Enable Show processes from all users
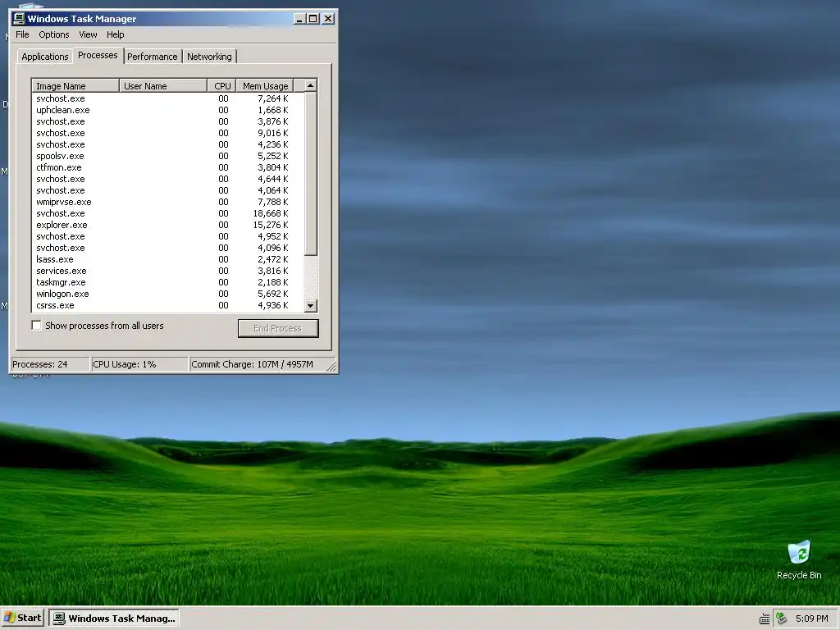This screenshot has height=630, width=840. click(x=36, y=325)
